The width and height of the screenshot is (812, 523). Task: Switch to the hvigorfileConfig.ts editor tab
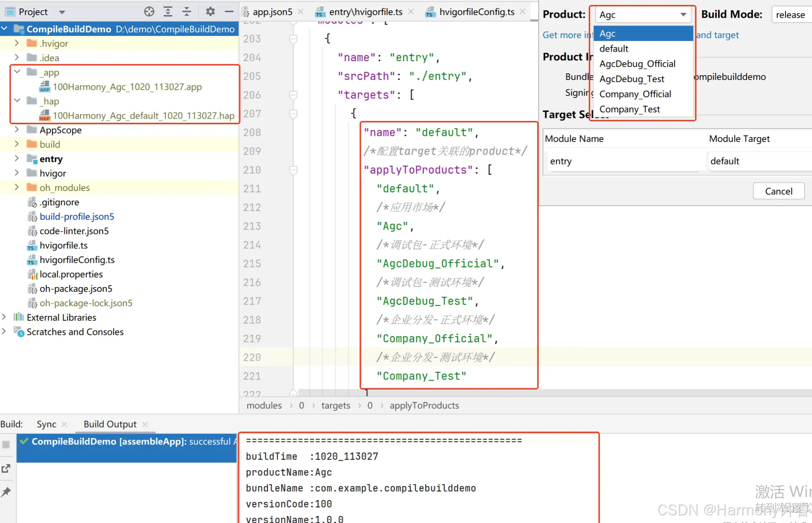pyautogui.click(x=476, y=12)
